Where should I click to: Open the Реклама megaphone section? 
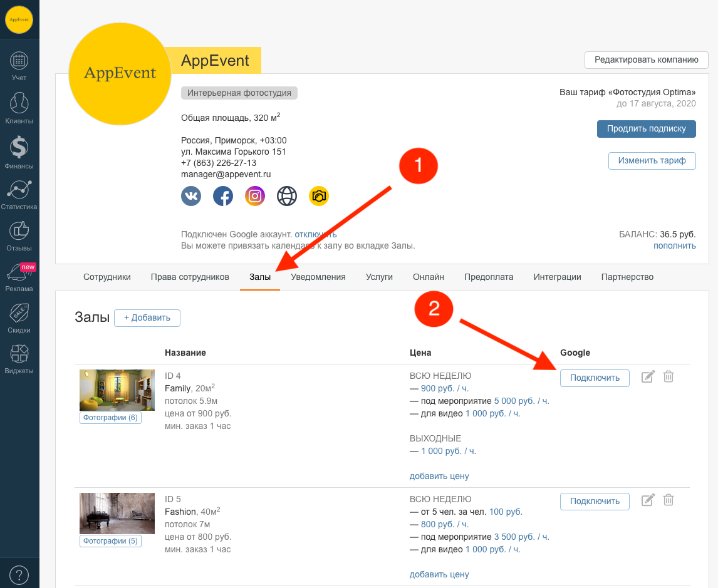point(19,277)
